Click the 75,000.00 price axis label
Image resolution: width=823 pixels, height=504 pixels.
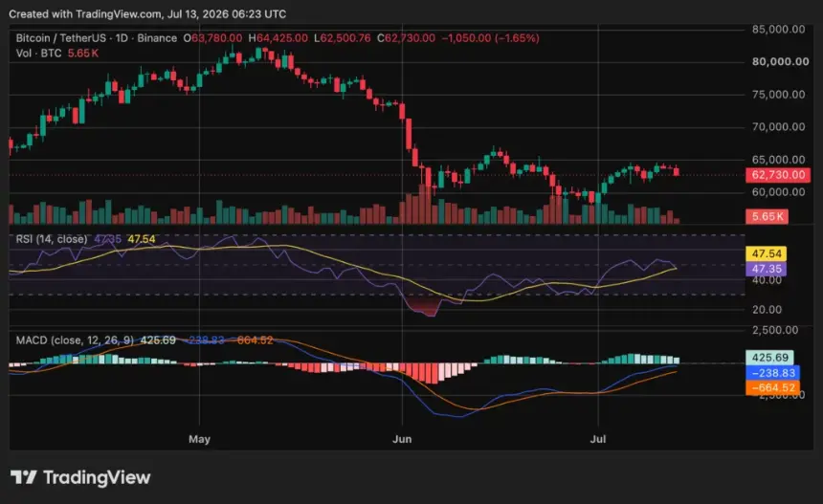point(778,95)
